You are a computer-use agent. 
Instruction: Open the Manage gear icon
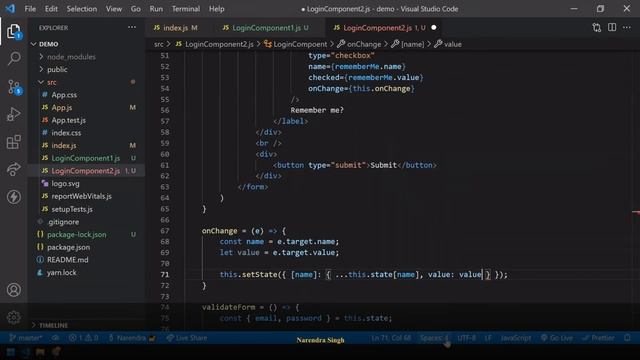tap(13, 318)
